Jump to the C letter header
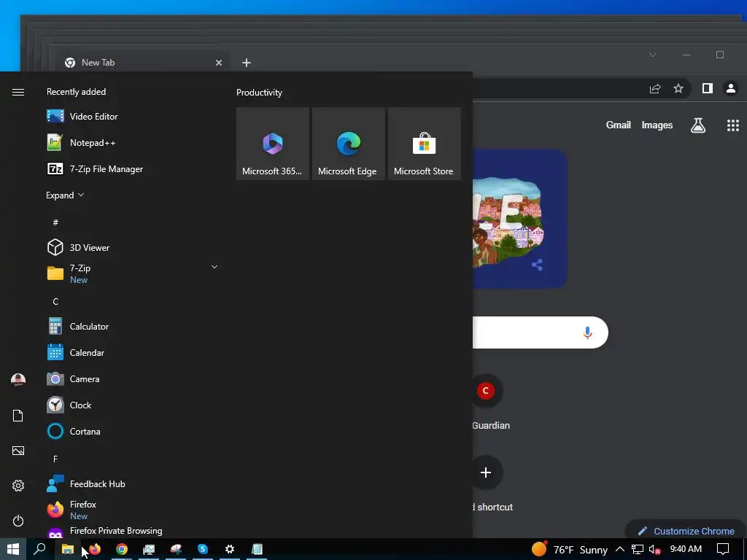The image size is (747, 560). click(55, 301)
